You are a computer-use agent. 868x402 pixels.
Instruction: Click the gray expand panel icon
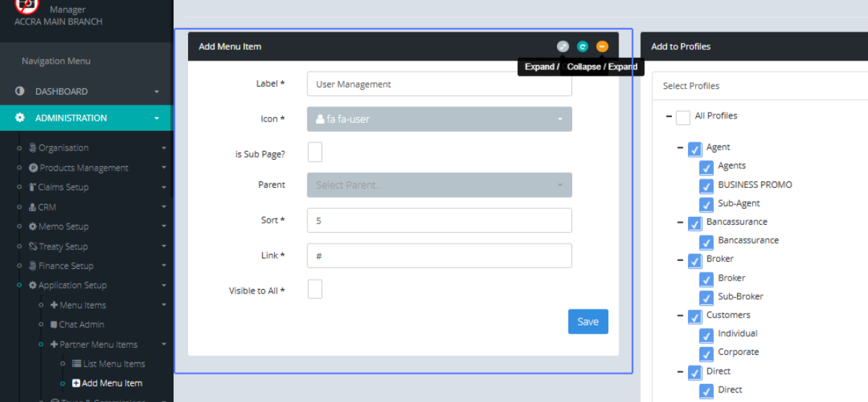pyautogui.click(x=563, y=46)
